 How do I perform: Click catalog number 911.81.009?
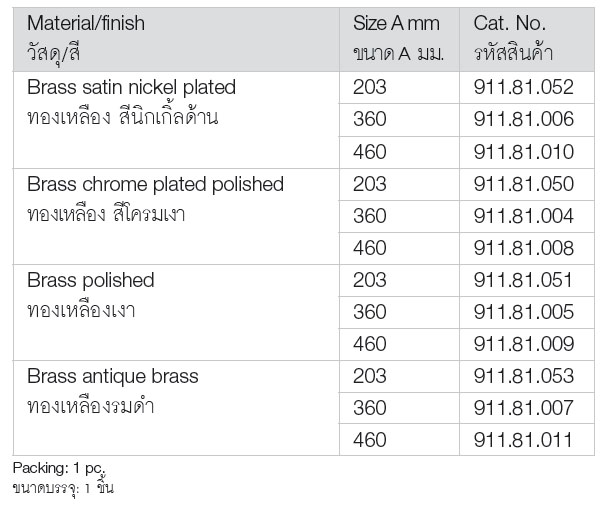click(x=523, y=344)
